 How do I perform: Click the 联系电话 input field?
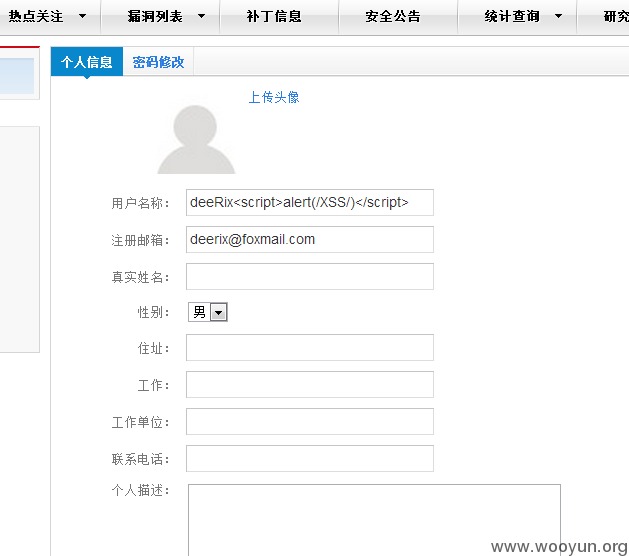(310, 458)
